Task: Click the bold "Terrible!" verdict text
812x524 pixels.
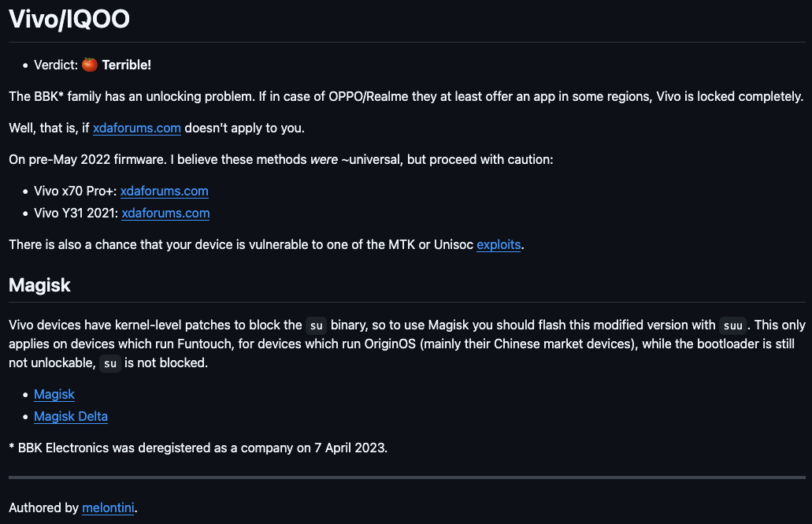Action: point(126,65)
